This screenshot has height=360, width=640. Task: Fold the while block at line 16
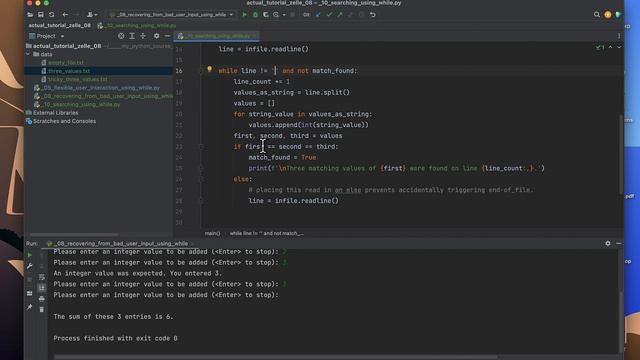[201, 71]
